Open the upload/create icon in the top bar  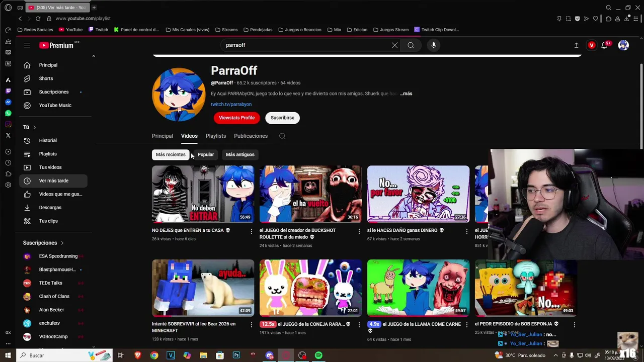pos(576,45)
